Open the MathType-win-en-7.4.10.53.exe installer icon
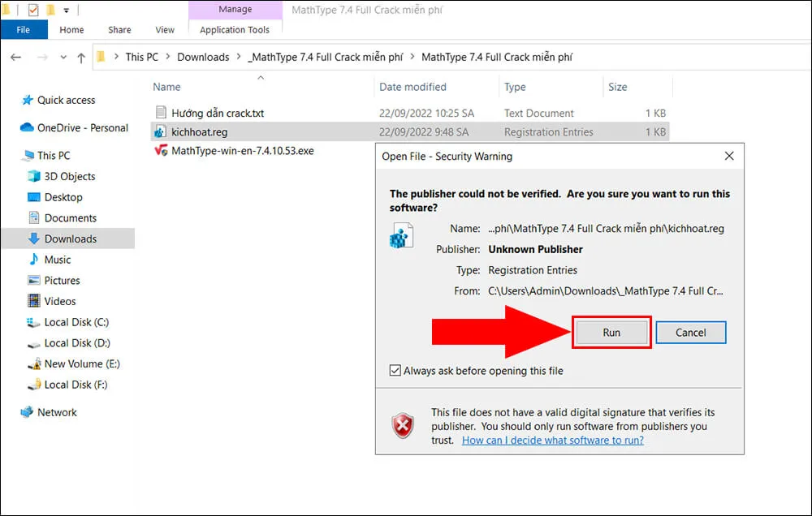This screenshot has width=812, height=516. (162, 150)
